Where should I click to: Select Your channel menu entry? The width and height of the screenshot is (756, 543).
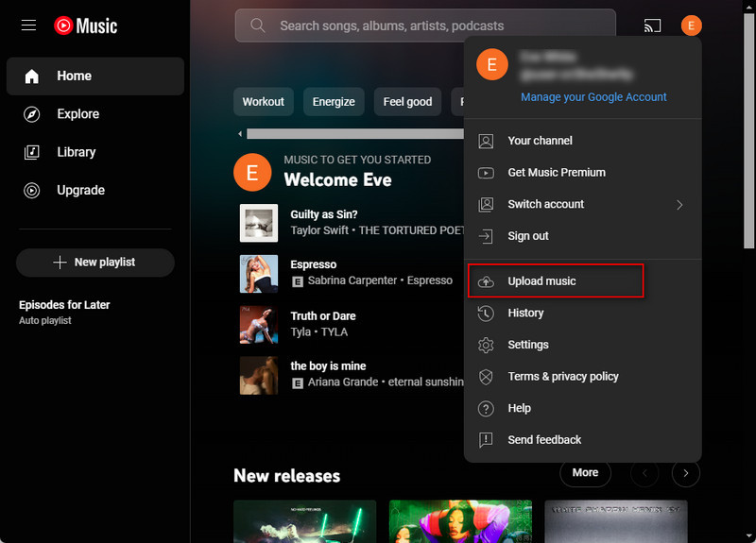(x=582, y=141)
